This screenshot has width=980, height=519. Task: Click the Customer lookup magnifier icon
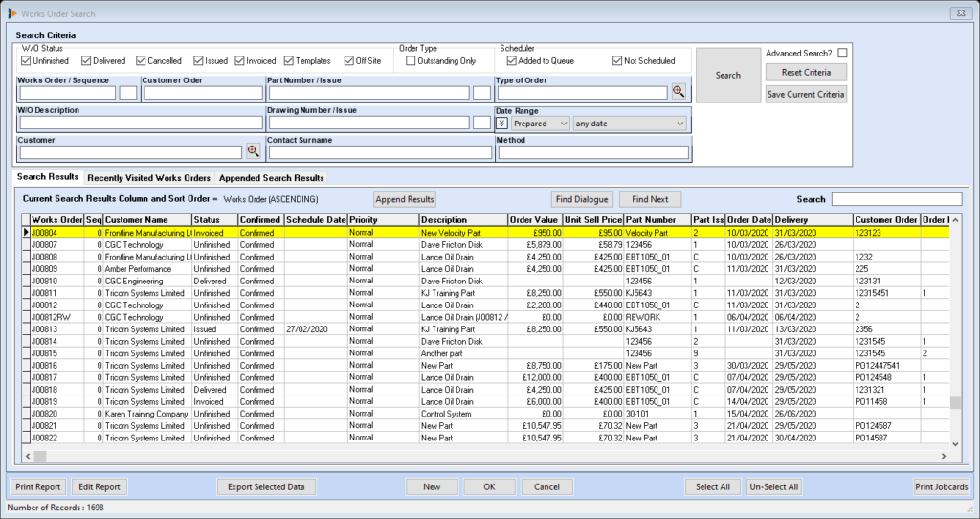tap(254, 151)
